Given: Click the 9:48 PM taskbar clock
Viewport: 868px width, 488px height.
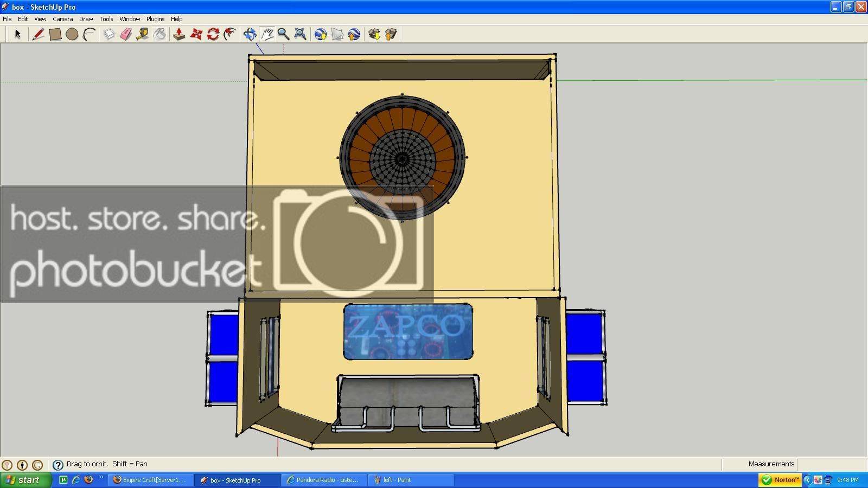Looking at the screenshot, I should 848,480.
